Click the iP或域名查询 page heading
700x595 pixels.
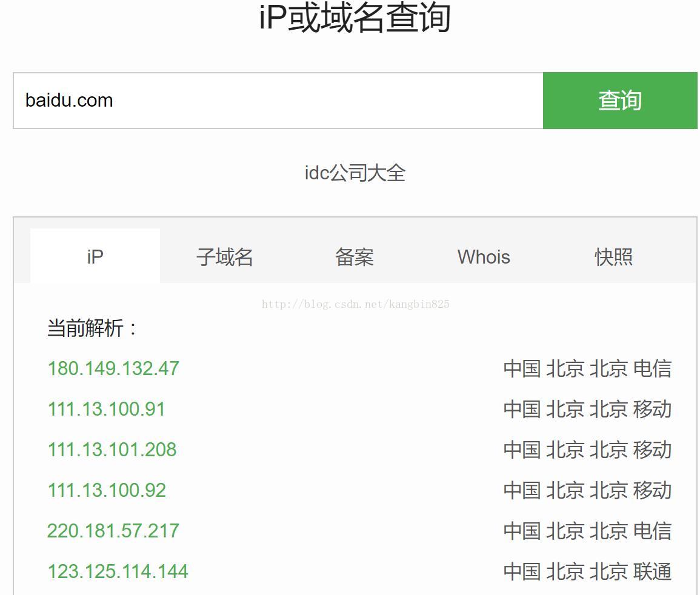click(355, 18)
